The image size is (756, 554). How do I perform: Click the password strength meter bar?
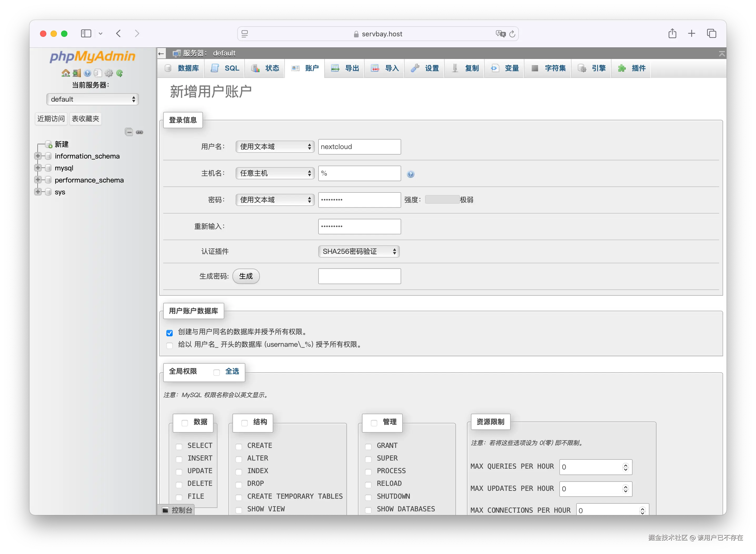(442, 200)
